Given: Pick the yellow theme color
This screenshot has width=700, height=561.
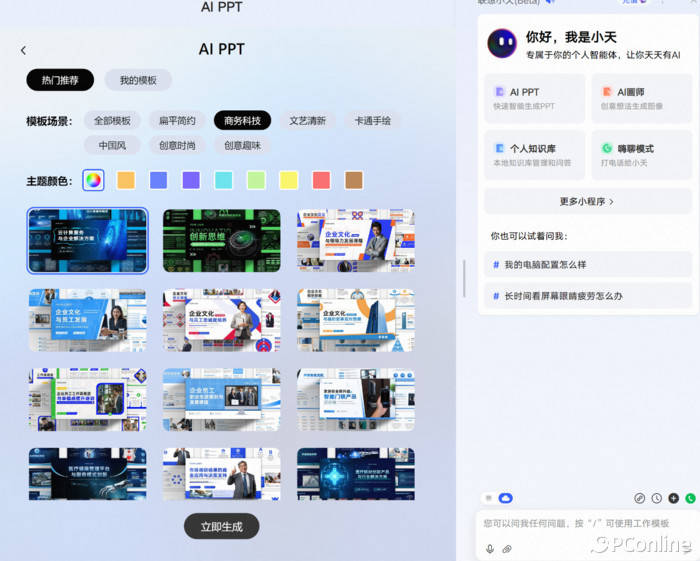Looking at the screenshot, I should click(288, 180).
